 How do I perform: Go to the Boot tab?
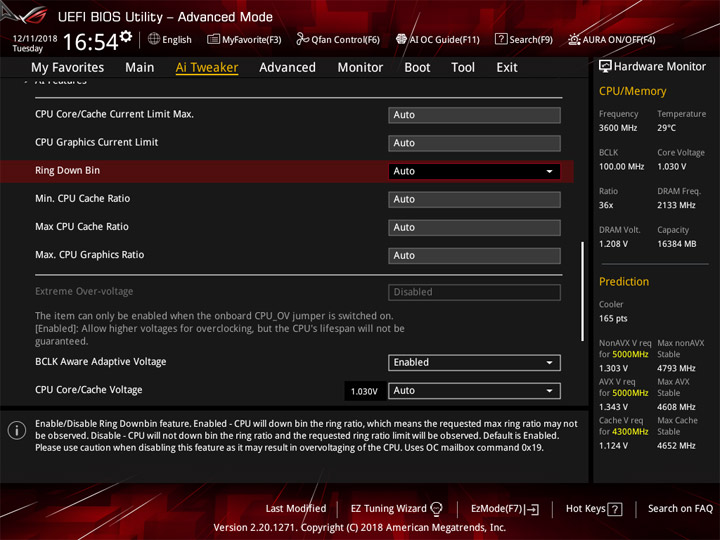[417, 68]
